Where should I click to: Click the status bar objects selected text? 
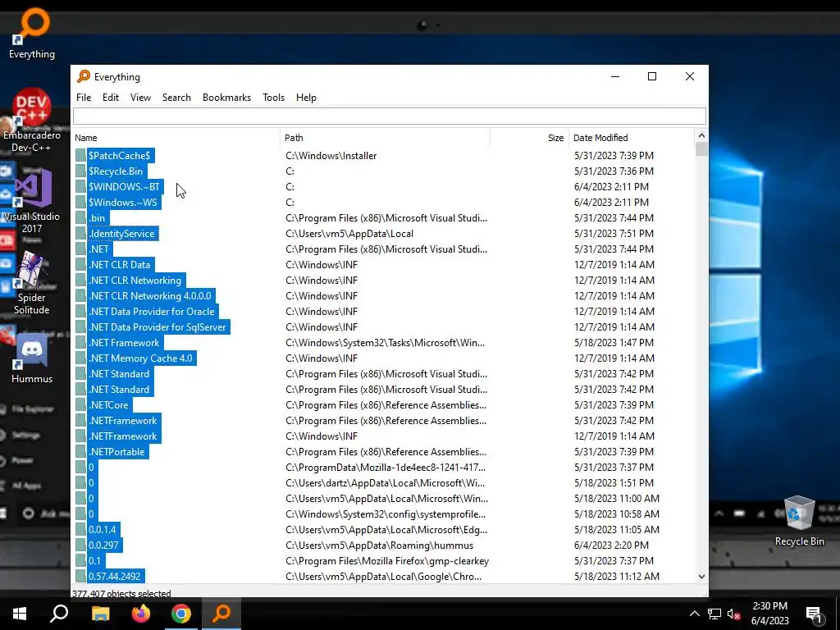pos(121,593)
